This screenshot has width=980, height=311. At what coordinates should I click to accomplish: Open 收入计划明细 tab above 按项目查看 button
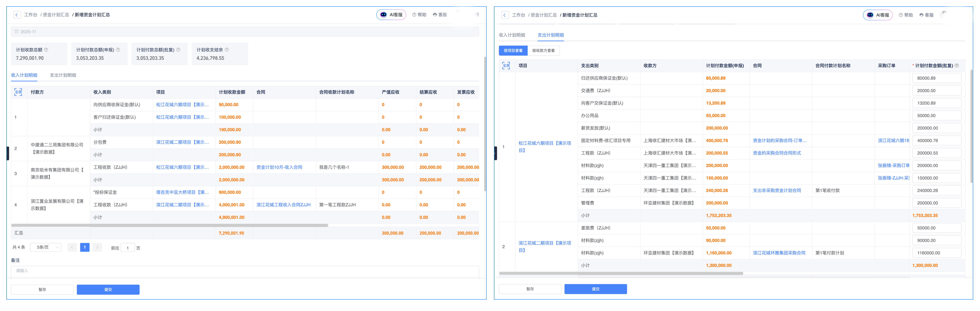512,35
